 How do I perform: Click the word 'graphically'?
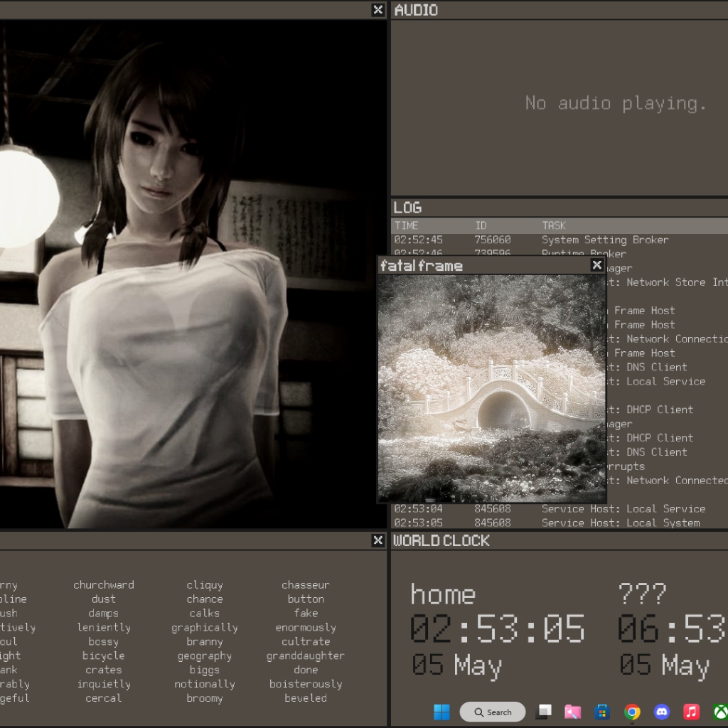[x=205, y=628]
